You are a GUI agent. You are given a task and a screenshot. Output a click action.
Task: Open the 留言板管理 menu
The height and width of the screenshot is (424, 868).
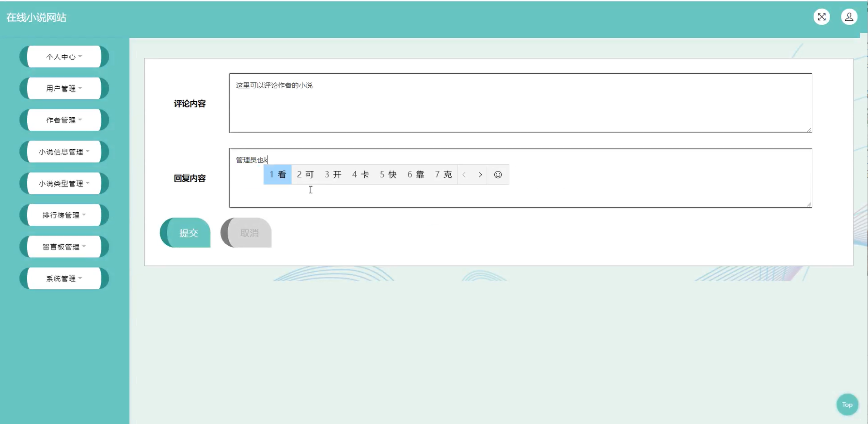(64, 247)
